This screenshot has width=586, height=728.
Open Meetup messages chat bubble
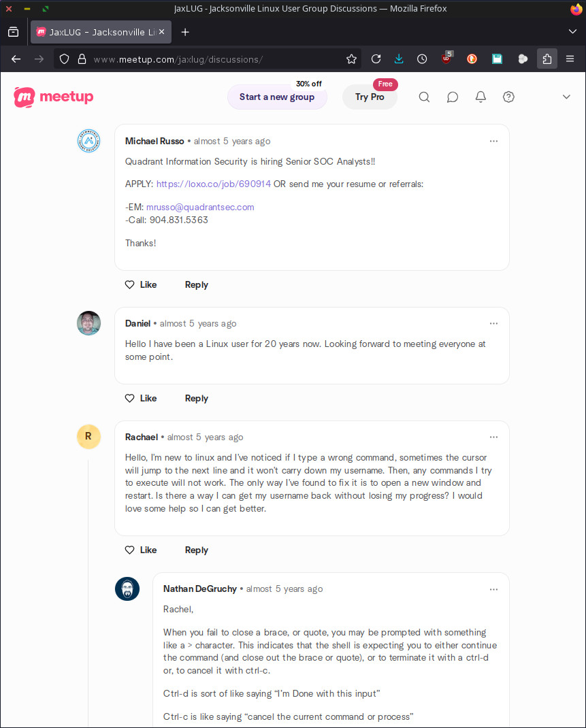(x=453, y=97)
